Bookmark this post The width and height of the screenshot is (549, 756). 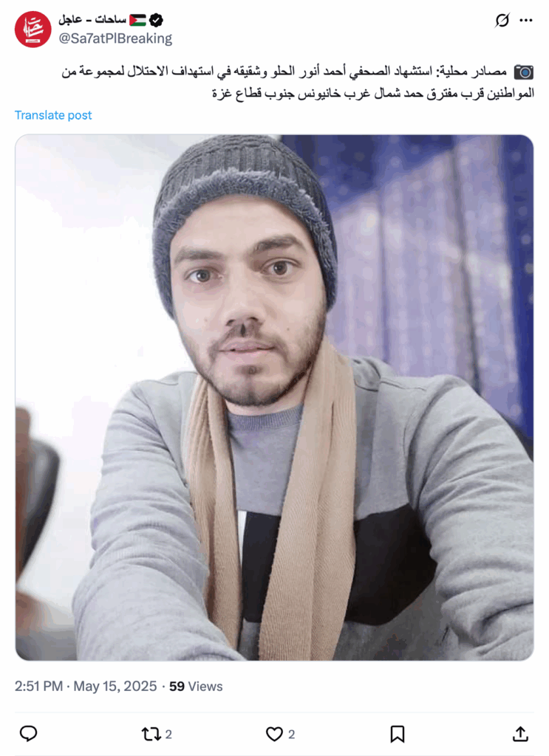tap(397, 734)
